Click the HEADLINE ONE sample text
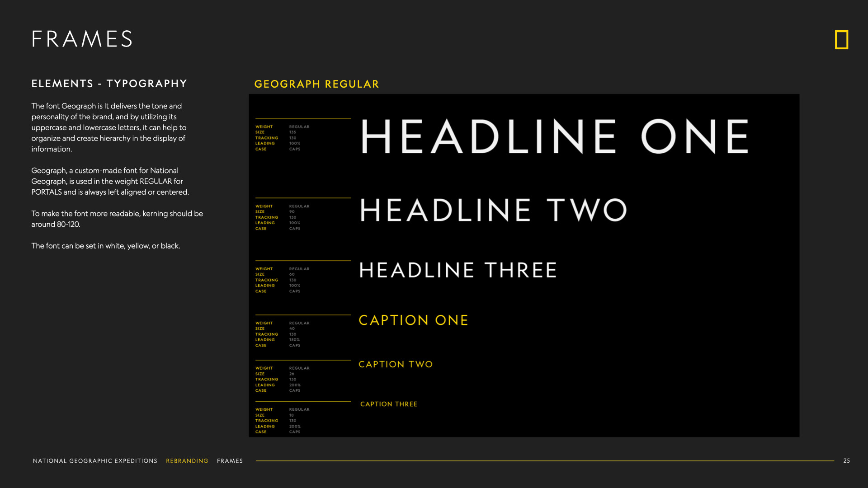868x488 pixels. click(x=554, y=137)
